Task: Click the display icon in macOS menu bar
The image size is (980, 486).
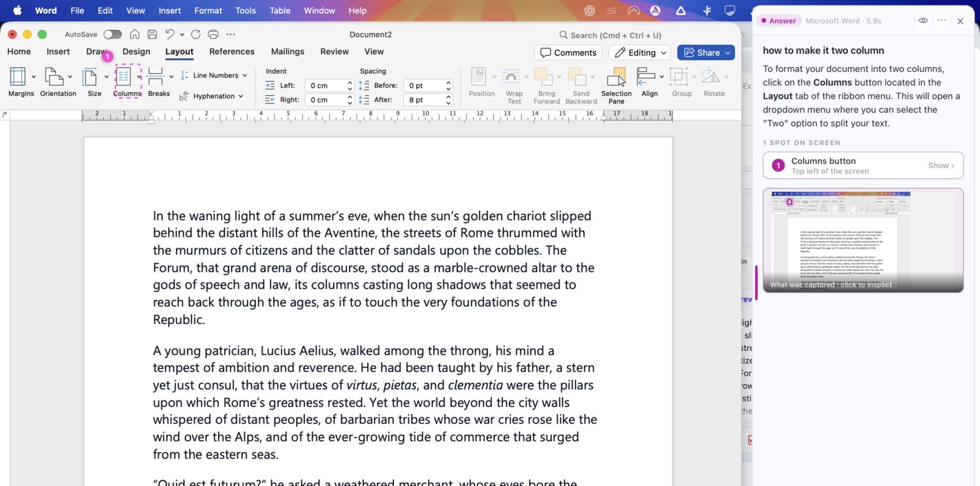Action: (x=730, y=10)
